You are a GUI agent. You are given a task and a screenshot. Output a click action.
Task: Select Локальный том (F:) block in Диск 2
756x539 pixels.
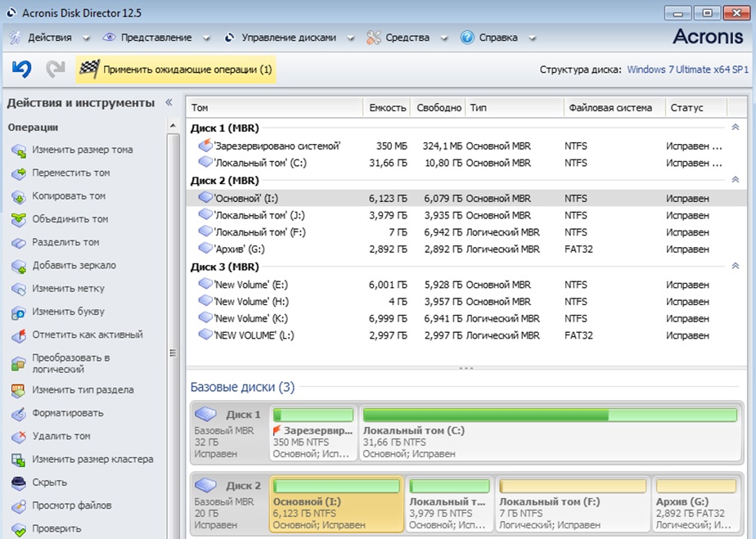pos(572,504)
